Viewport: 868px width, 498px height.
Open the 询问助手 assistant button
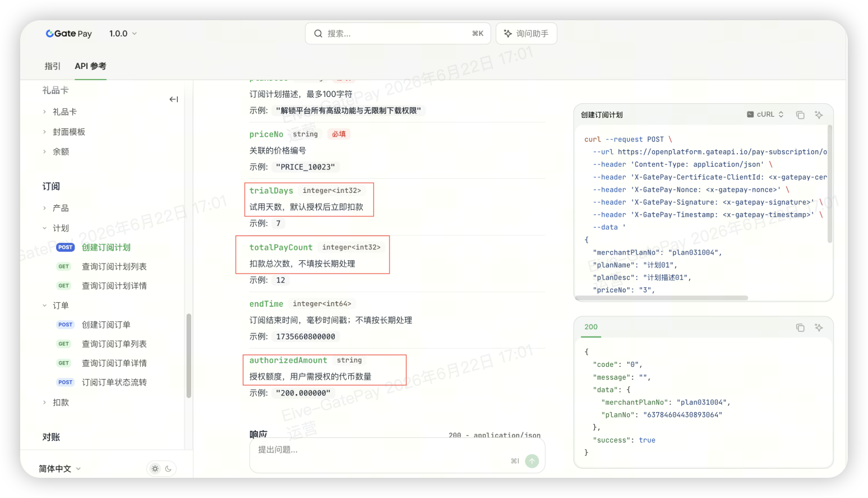point(526,34)
